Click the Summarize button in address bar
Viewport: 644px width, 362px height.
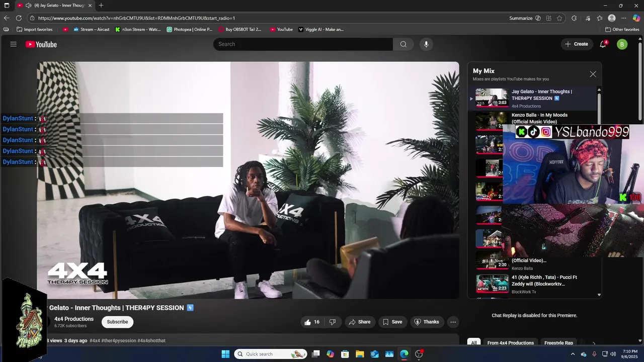(525, 18)
